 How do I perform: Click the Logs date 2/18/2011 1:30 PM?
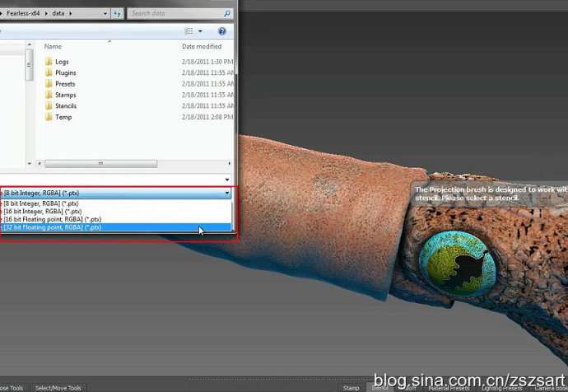pyautogui.click(x=207, y=62)
